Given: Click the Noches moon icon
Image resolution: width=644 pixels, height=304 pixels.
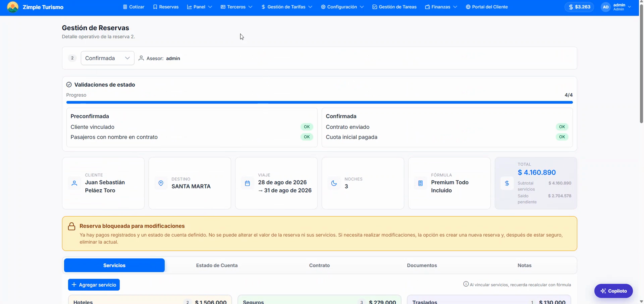Looking at the screenshot, I should coord(334,183).
